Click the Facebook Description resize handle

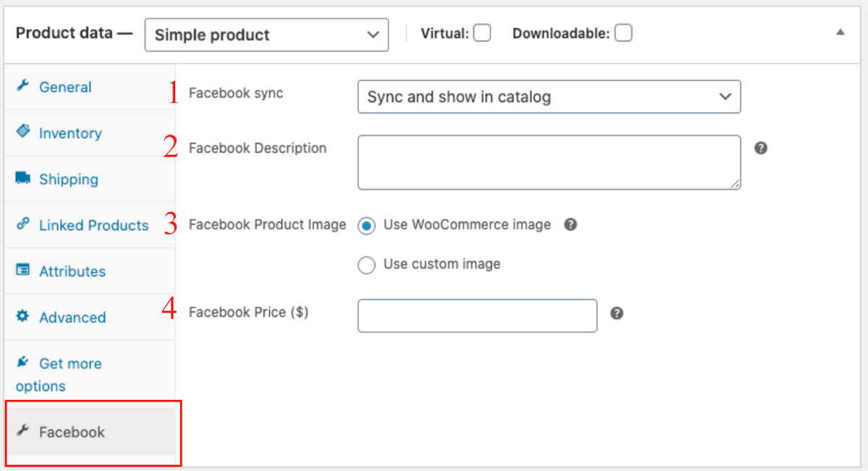735,184
